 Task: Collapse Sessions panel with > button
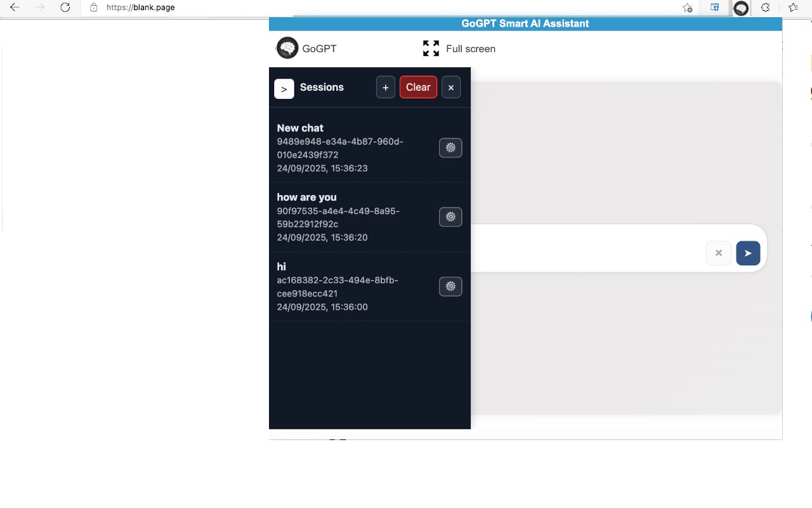click(284, 89)
